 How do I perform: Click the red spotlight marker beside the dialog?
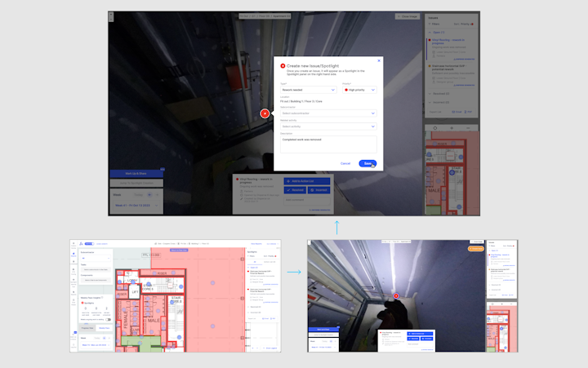(x=265, y=114)
